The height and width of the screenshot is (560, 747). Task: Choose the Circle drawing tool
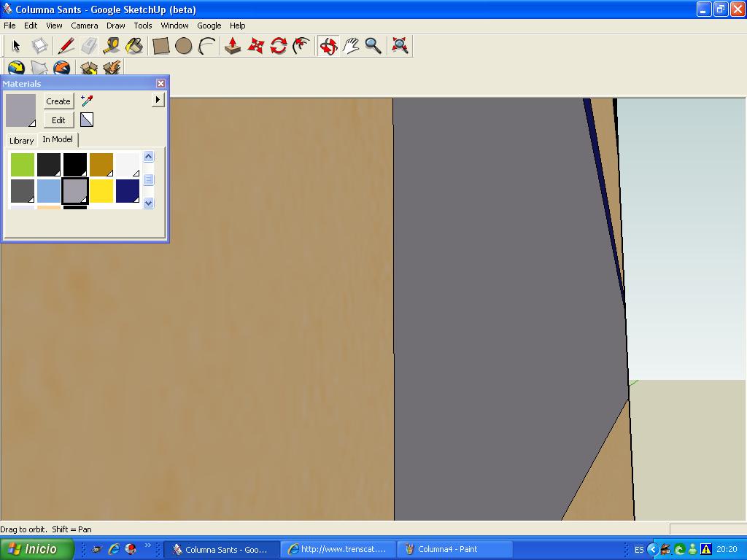coord(184,46)
